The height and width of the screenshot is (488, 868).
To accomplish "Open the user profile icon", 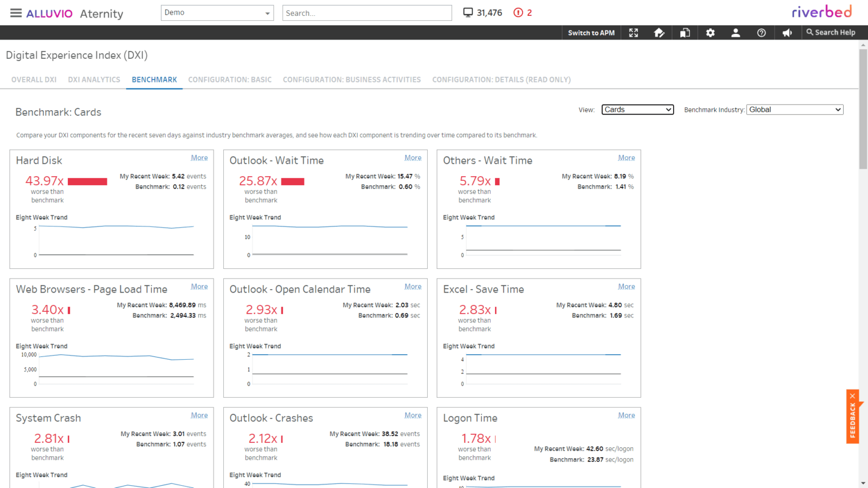I will coord(736,32).
